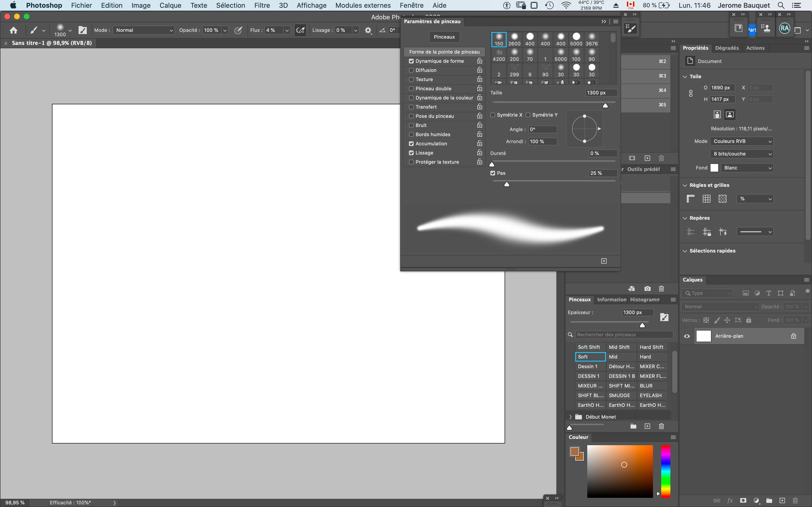Expand the Début Monet brush folder
The image size is (812, 507).
tap(570, 417)
